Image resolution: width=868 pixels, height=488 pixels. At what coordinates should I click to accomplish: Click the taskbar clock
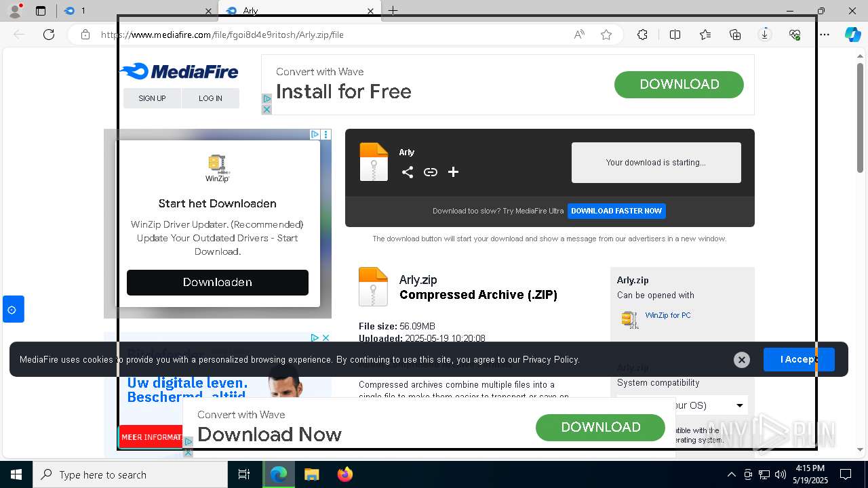click(x=812, y=474)
